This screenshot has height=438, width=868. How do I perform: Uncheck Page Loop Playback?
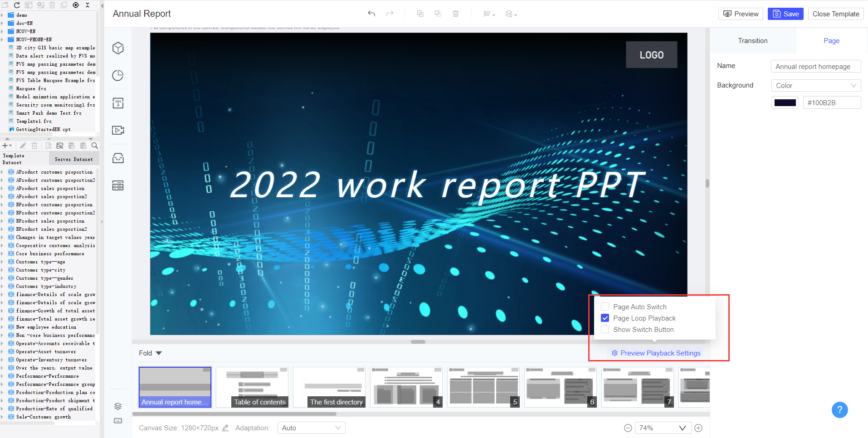[605, 318]
